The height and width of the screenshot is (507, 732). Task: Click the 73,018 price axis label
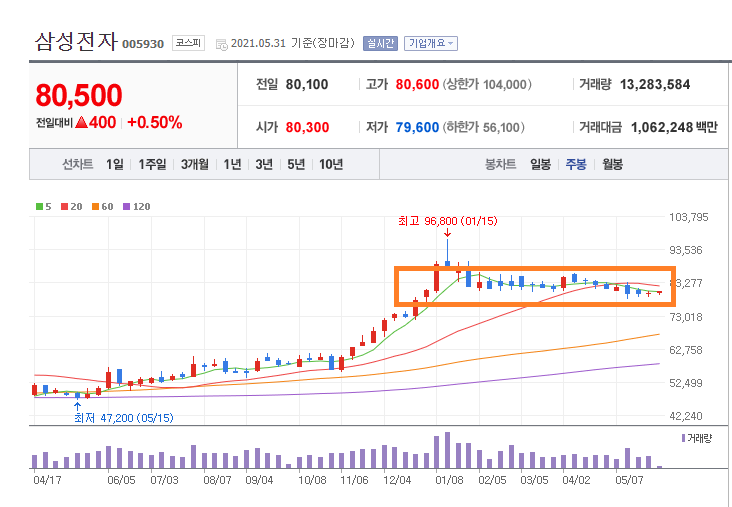coord(685,317)
